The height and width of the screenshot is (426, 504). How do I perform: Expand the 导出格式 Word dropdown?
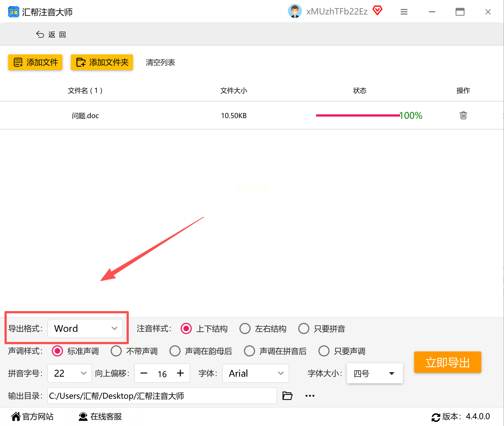[x=85, y=328]
